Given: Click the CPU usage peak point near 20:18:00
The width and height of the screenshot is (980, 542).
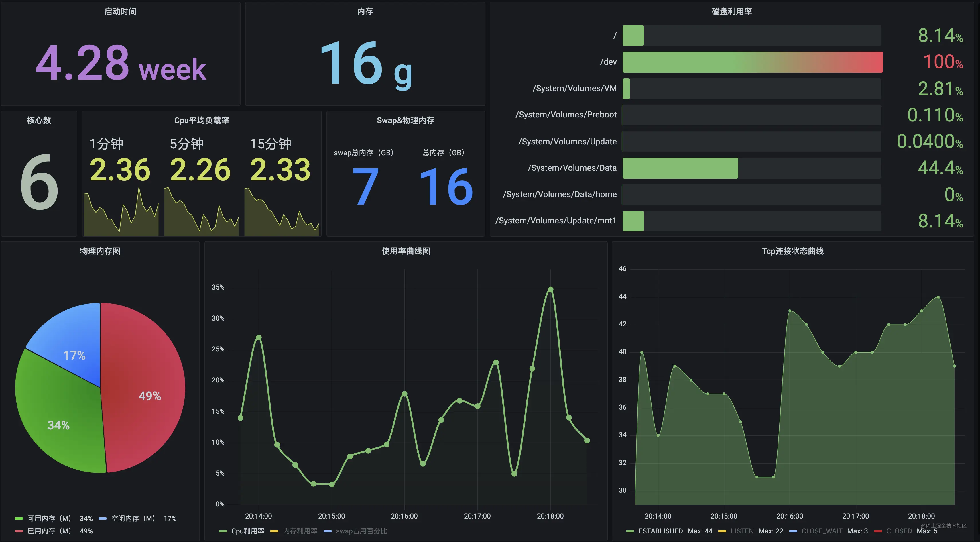Looking at the screenshot, I should click(x=550, y=290).
